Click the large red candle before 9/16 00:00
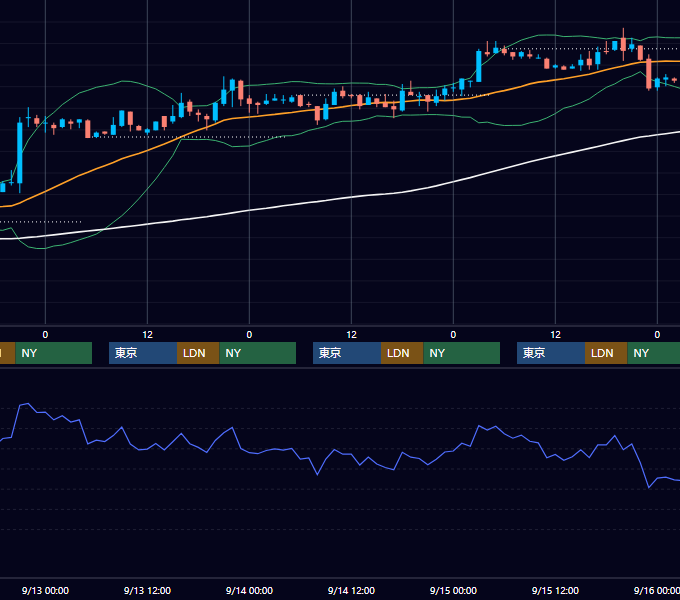 [x=649, y=74]
